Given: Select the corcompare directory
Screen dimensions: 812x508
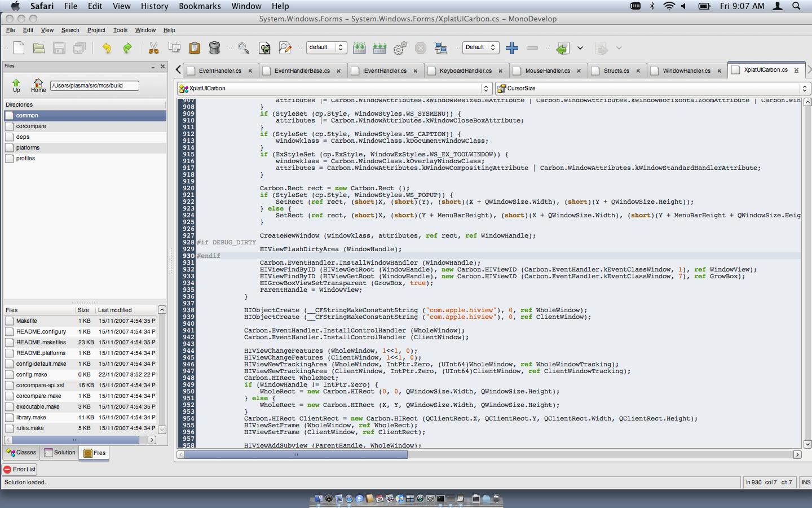Looking at the screenshot, I should tap(85, 126).
